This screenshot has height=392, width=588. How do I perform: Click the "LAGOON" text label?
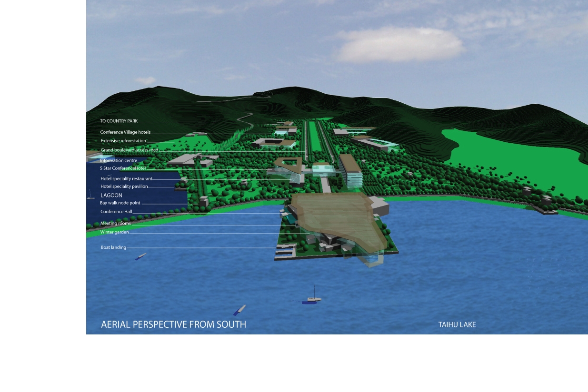click(x=111, y=196)
